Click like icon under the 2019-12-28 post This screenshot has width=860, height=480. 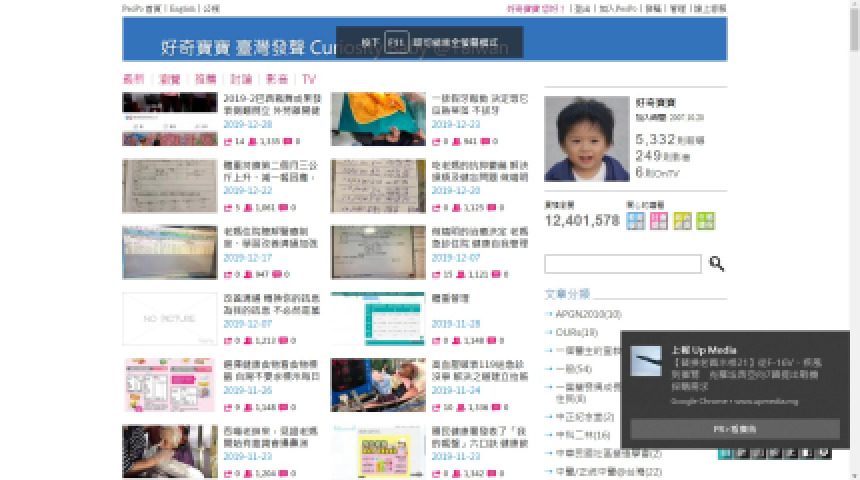[x=227, y=141]
